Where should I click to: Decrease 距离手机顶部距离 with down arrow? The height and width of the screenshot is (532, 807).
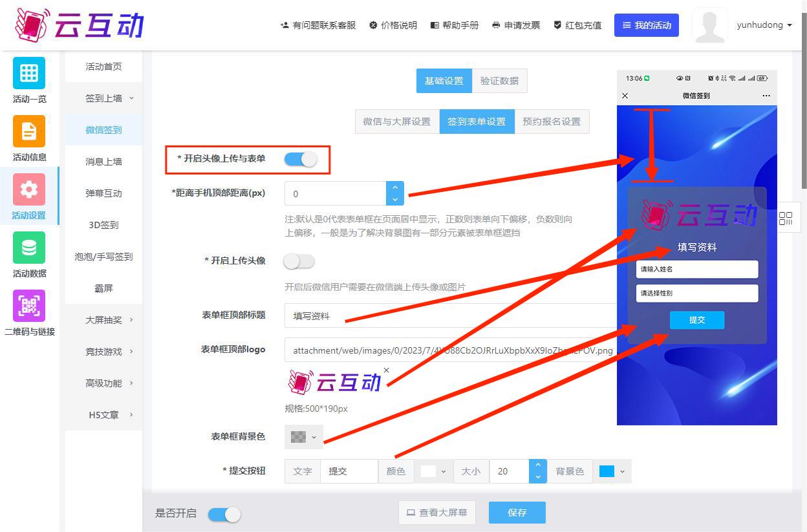tap(394, 199)
